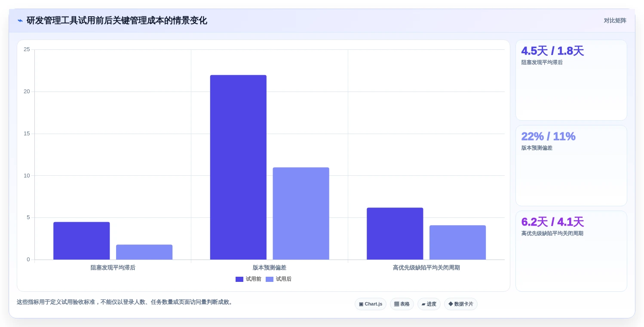Click the 试用前 bar for 阻塞发现平均滞后
The height and width of the screenshot is (327, 644).
(x=82, y=241)
